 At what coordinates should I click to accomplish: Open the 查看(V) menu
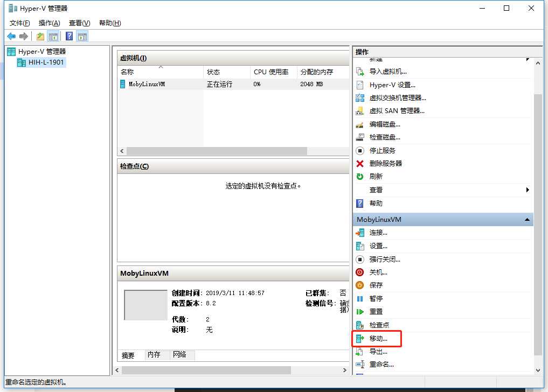click(x=79, y=23)
